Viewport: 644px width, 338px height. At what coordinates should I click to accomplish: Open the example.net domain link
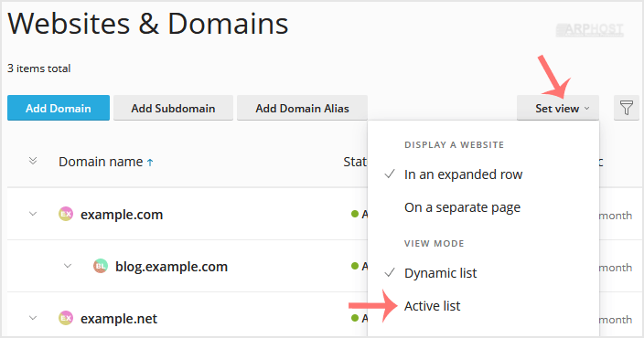[119, 319]
